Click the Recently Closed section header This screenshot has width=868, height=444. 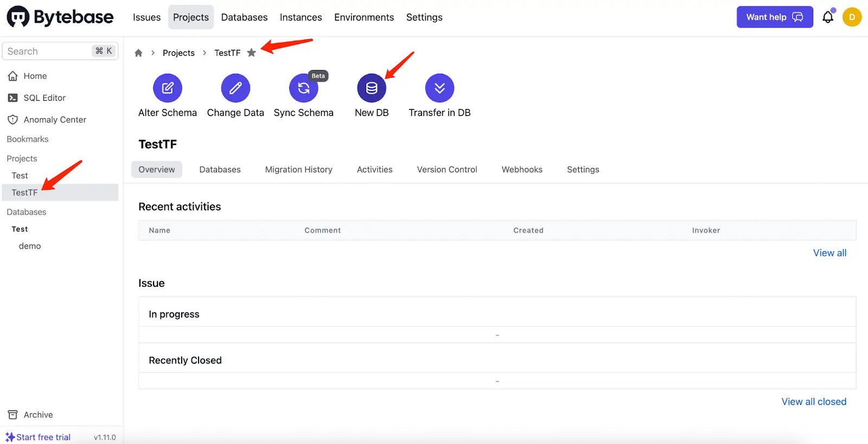(x=185, y=361)
